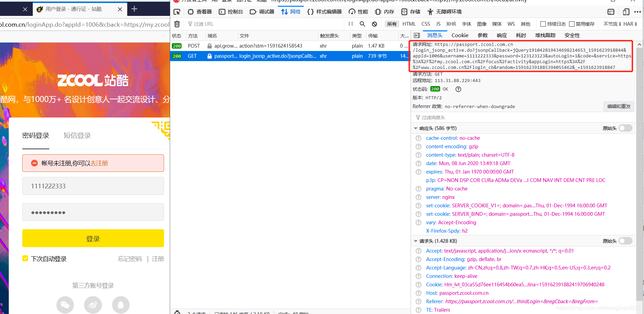Toggle responsive design mode icon
The image size is (644, 314).
(626, 12)
